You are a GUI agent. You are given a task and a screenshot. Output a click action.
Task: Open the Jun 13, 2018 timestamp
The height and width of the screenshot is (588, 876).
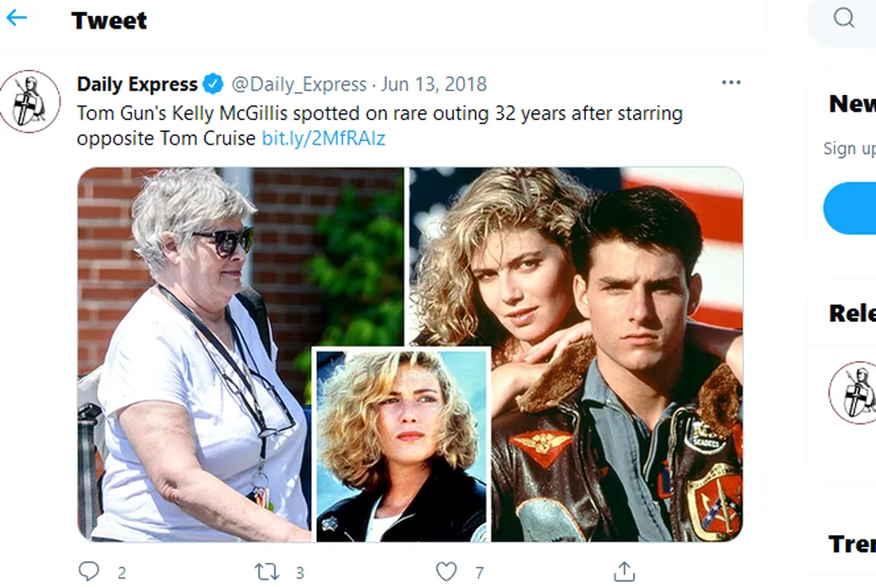point(434,84)
